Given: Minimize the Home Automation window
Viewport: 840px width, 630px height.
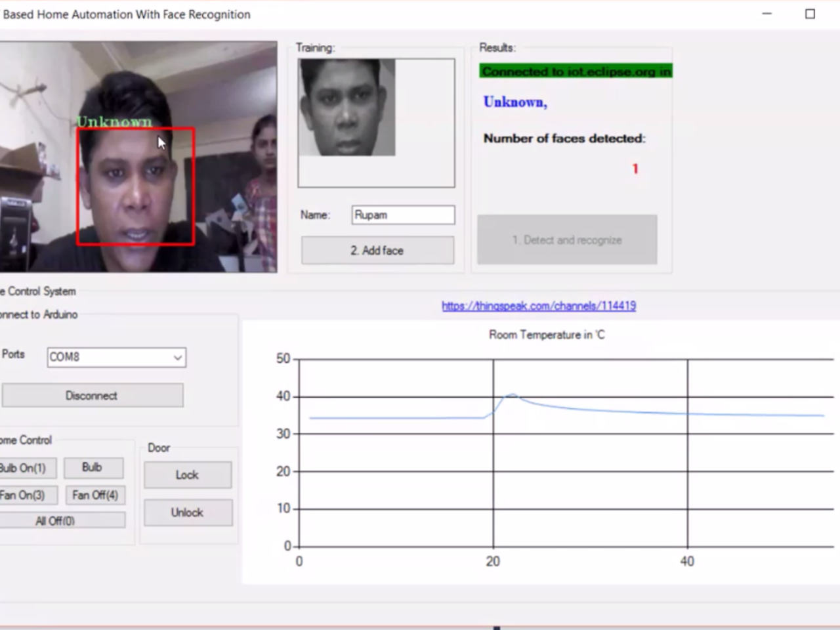Looking at the screenshot, I should (x=766, y=14).
